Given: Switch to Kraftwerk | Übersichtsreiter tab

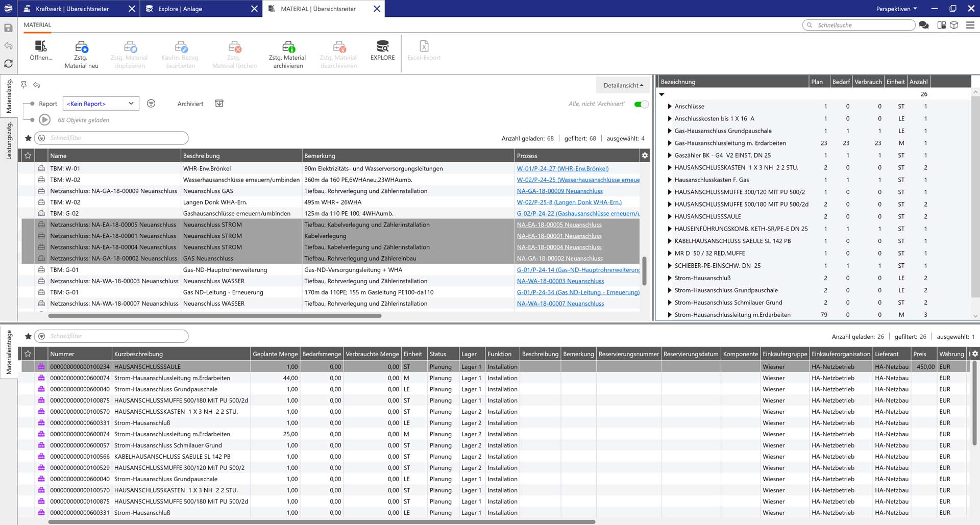Looking at the screenshot, I should pos(72,9).
